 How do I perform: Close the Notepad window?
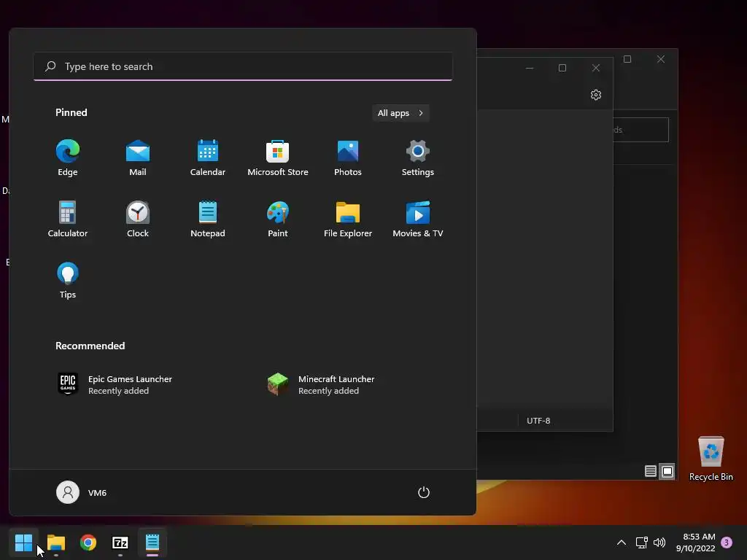[595, 68]
